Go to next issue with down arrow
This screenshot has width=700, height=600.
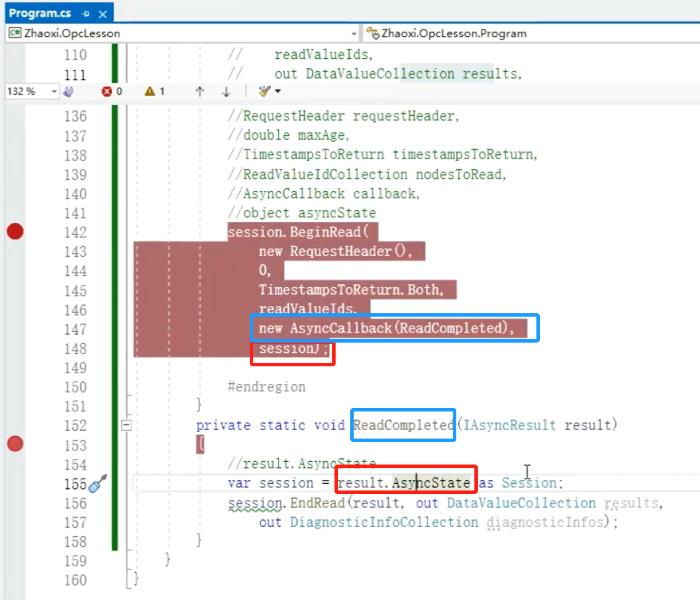(226, 91)
